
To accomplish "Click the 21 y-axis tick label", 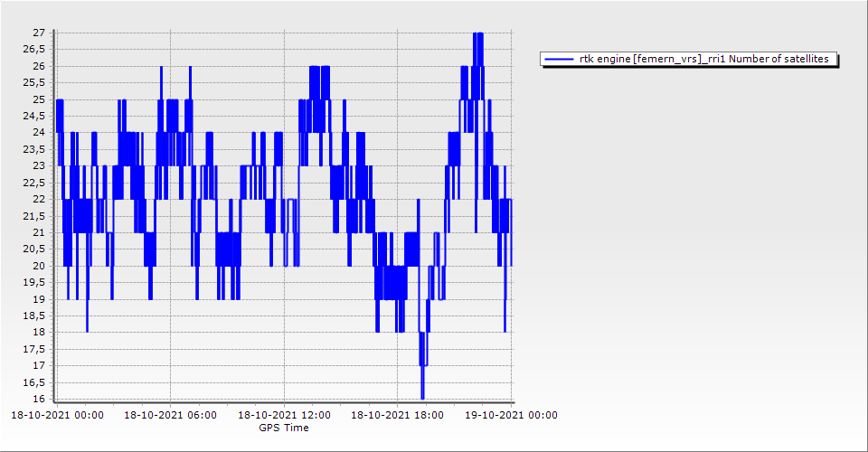I will point(38,232).
